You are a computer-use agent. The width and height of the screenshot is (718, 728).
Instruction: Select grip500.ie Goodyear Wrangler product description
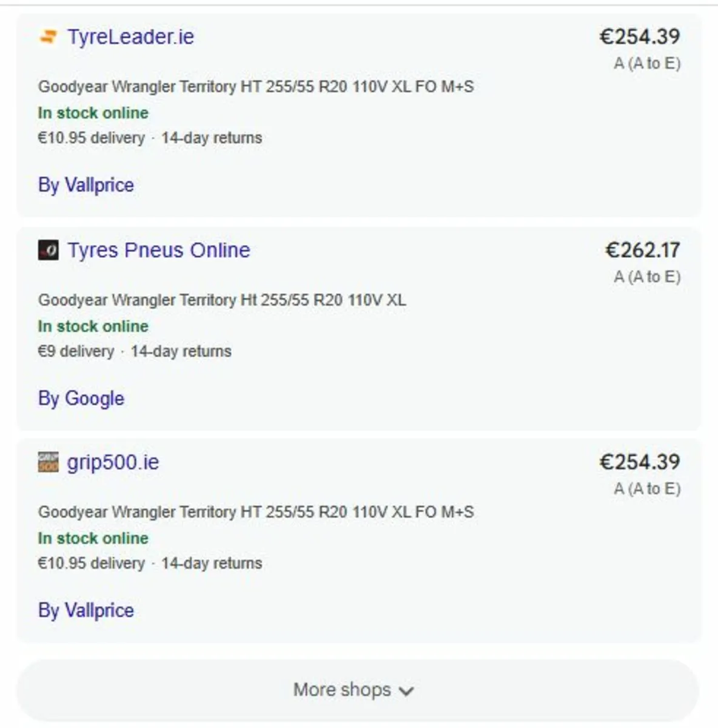coord(256,512)
